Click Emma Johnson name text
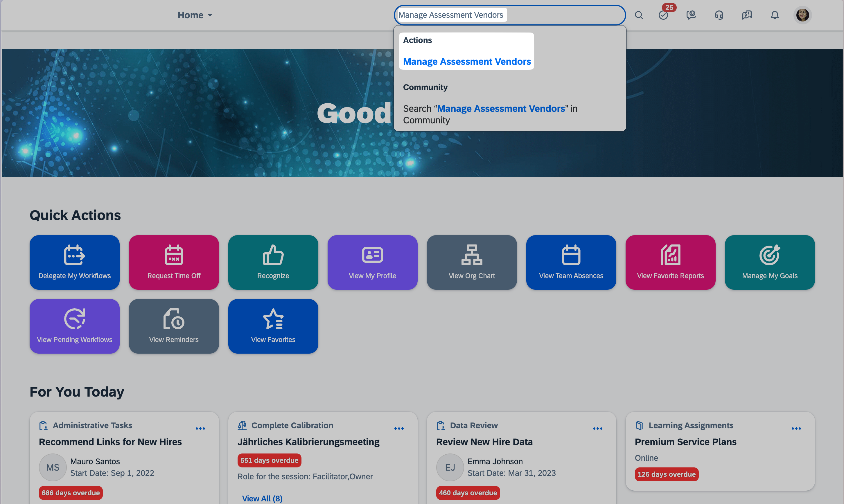This screenshot has height=504, width=844. pos(495,461)
